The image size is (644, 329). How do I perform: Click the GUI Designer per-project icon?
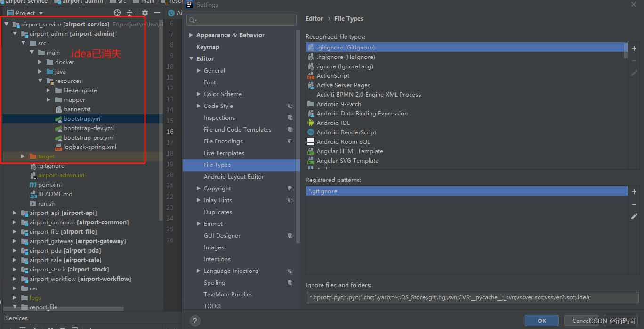point(290,236)
